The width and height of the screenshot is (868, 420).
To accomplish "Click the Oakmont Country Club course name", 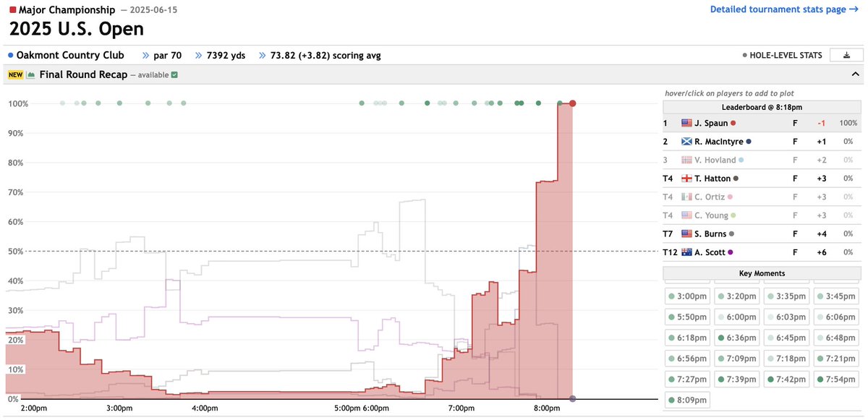I will 70,55.
